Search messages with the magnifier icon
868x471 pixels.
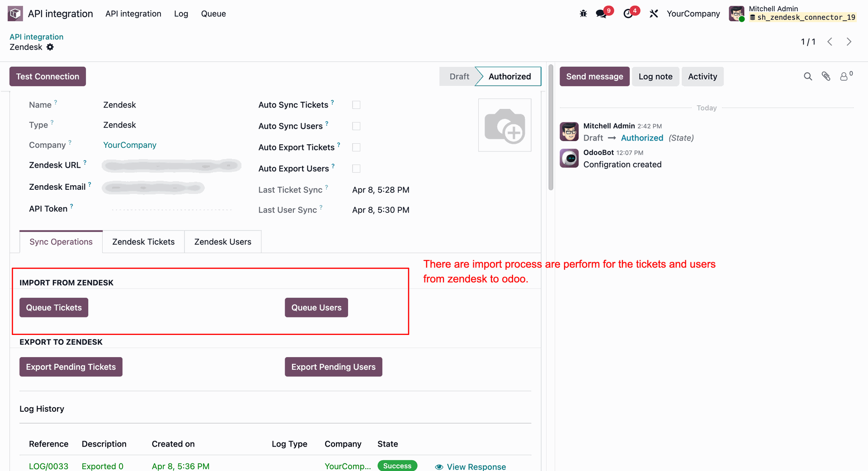click(808, 76)
